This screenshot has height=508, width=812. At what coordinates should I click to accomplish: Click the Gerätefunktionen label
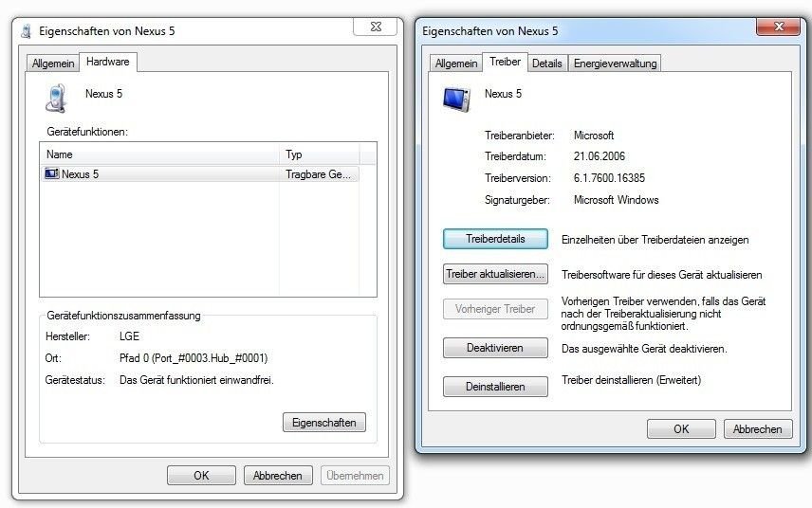click(87, 132)
